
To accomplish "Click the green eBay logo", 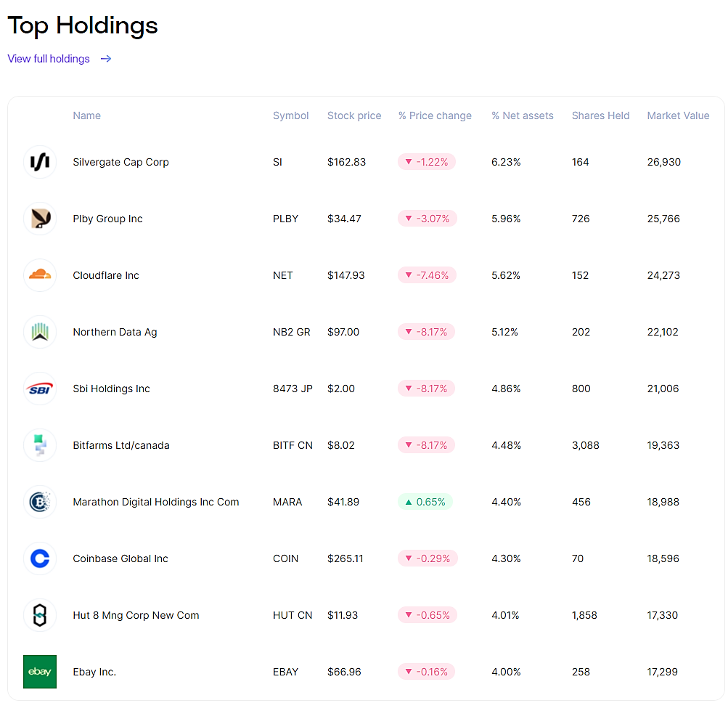I will tap(40, 672).
